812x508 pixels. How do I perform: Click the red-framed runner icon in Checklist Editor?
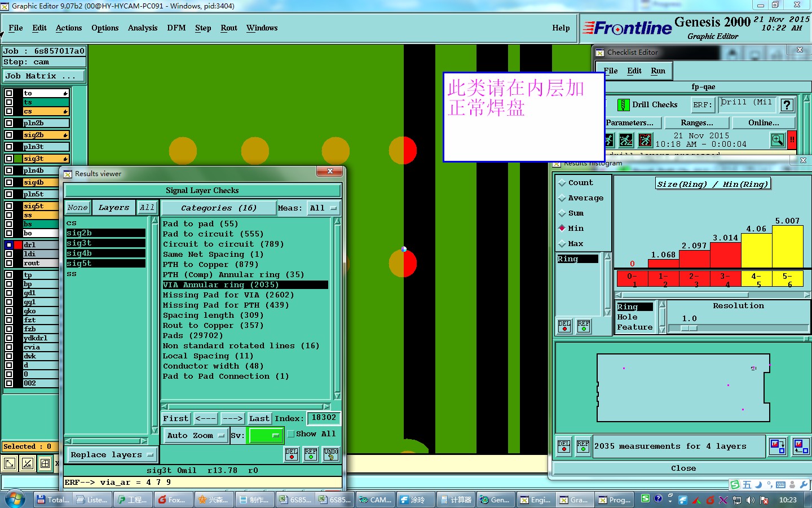pyautogui.click(x=646, y=140)
